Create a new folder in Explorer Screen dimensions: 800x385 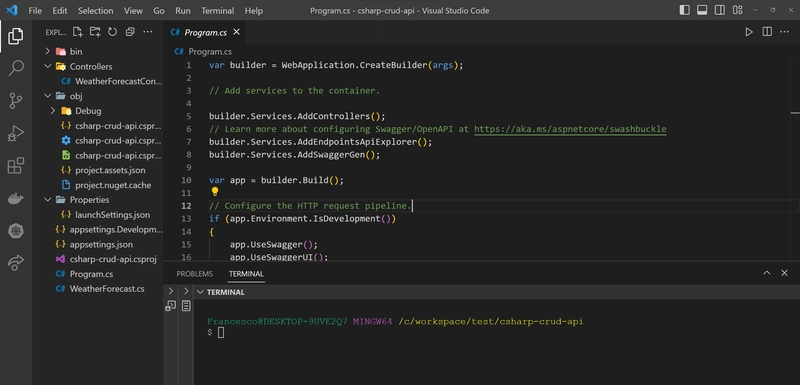pos(95,32)
